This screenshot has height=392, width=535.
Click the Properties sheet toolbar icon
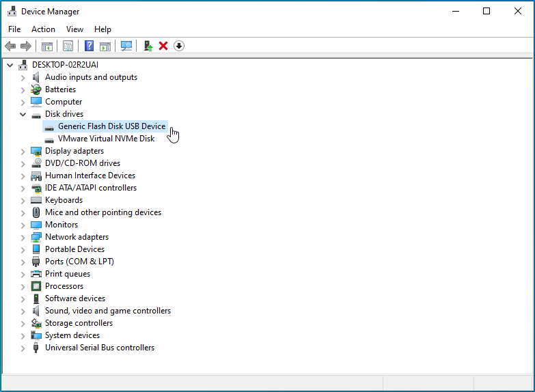(68, 46)
